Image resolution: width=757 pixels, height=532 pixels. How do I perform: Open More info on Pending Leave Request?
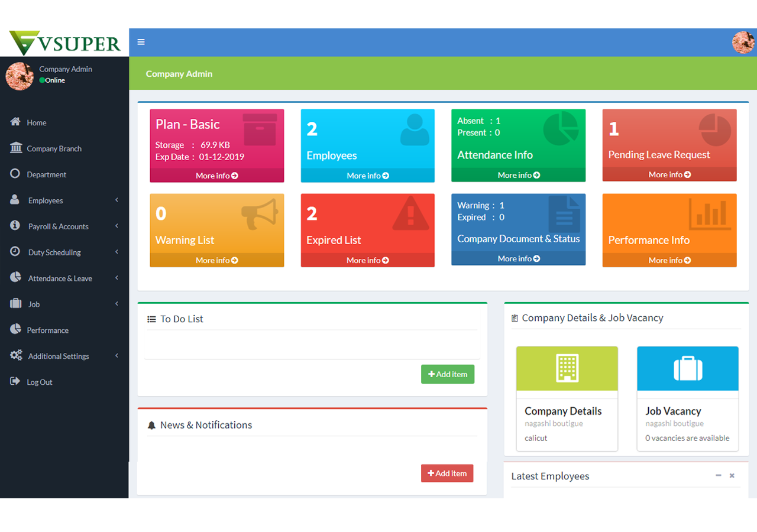click(669, 175)
